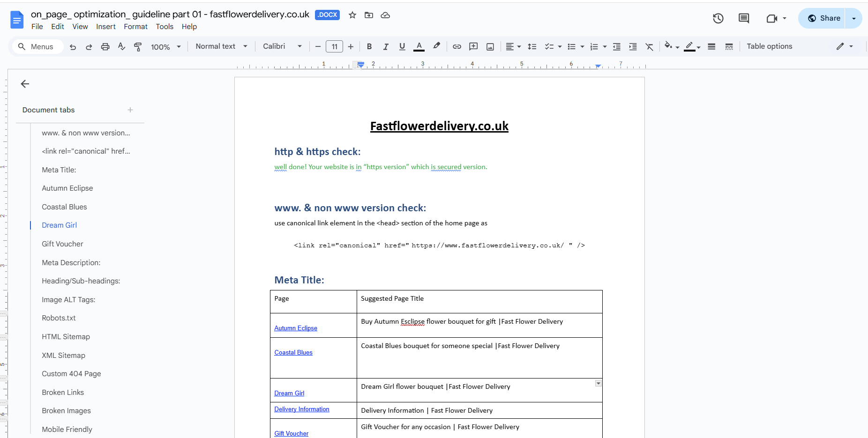Open the comments icon in header
Viewport: 868px width, 438px height.
coord(744,18)
